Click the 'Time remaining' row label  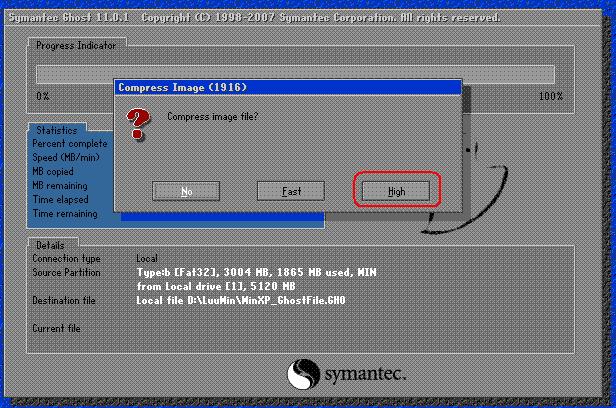tap(65, 214)
